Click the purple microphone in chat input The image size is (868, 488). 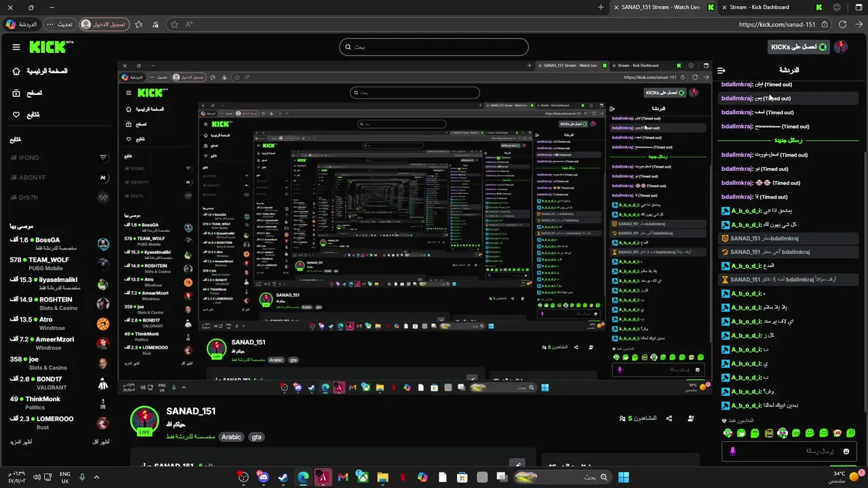(x=732, y=451)
